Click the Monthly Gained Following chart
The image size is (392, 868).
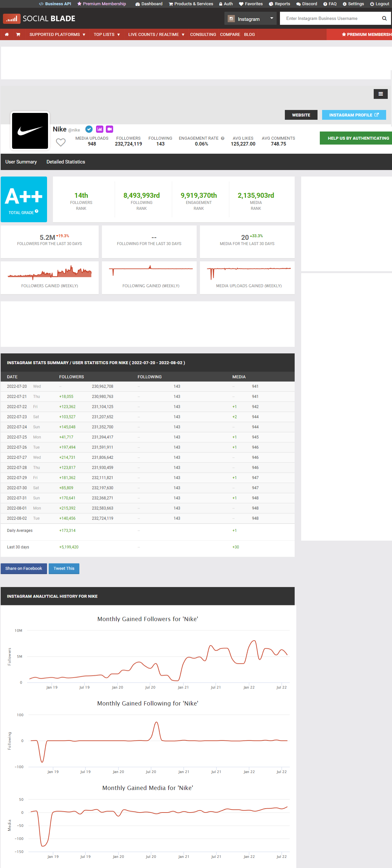pyautogui.click(x=148, y=737)
